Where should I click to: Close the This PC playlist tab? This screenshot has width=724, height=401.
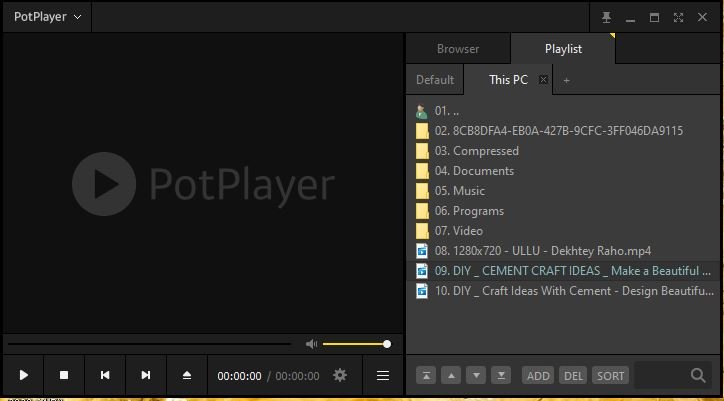click(x=543, y=79)
